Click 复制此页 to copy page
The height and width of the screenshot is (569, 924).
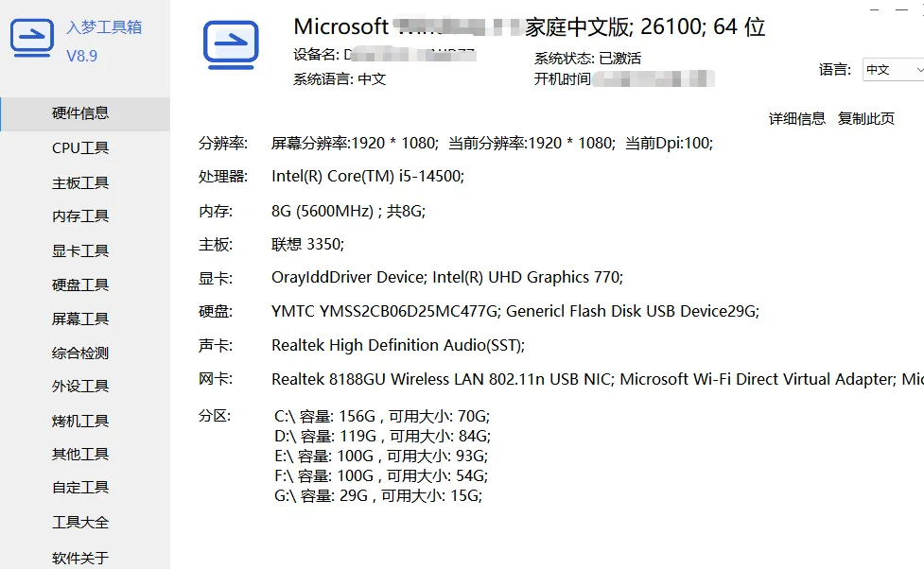pyautogui.click(x=865, y=118)
